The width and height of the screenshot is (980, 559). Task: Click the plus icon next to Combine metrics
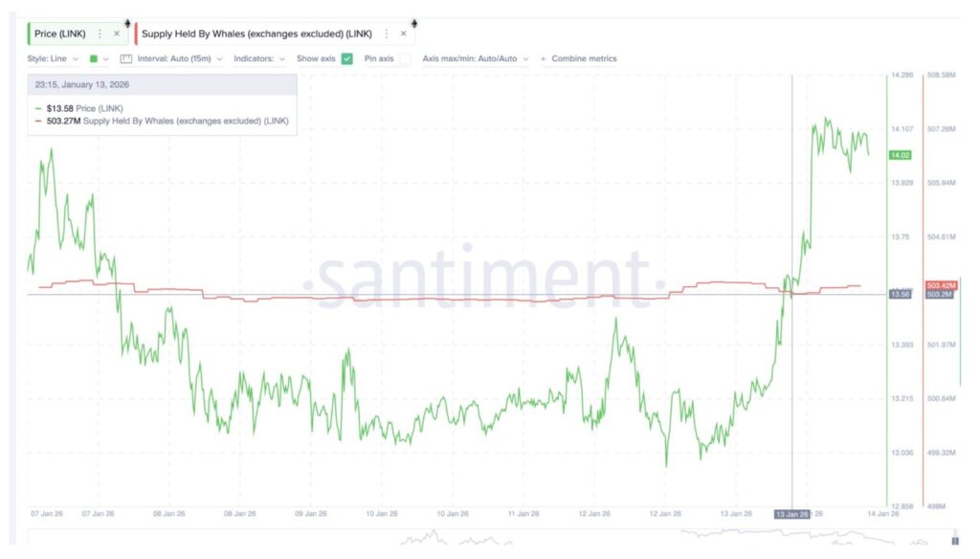544,58
